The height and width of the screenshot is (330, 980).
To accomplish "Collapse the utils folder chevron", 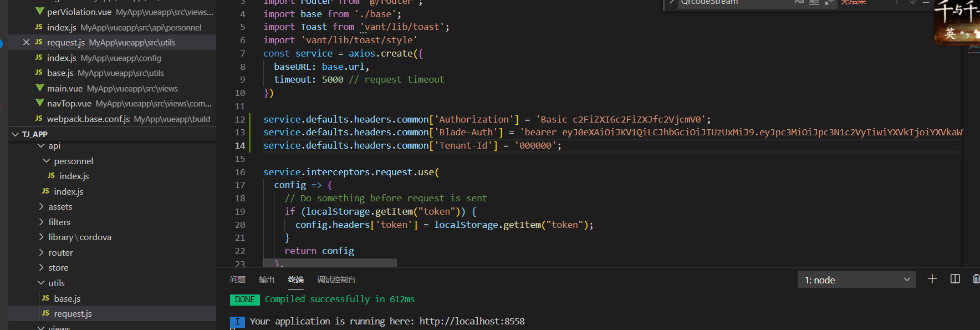I will (x=41, y=283).
